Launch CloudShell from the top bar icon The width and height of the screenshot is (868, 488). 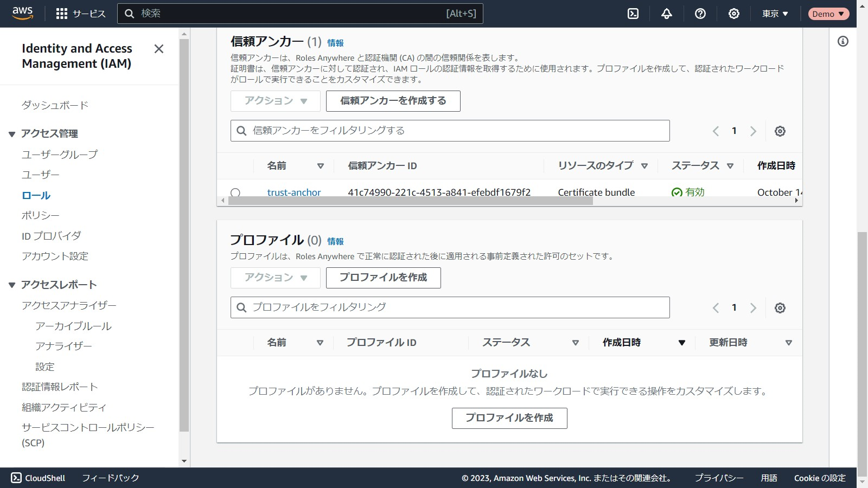click(x=633, y=14)
